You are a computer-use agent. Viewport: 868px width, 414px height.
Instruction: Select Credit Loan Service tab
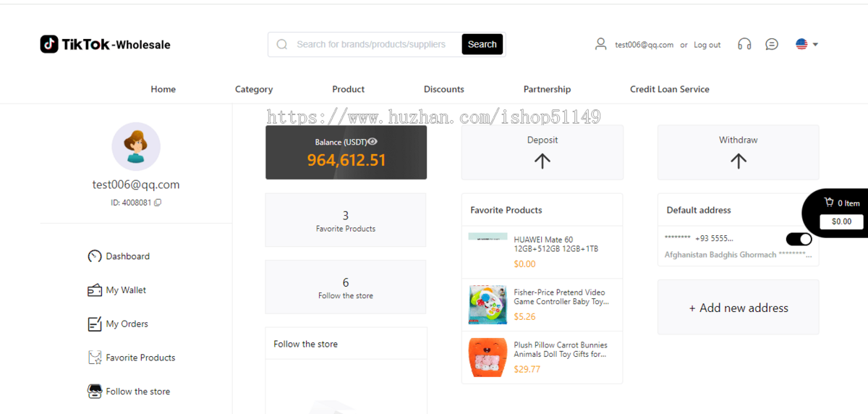click(x=670, y=89)
